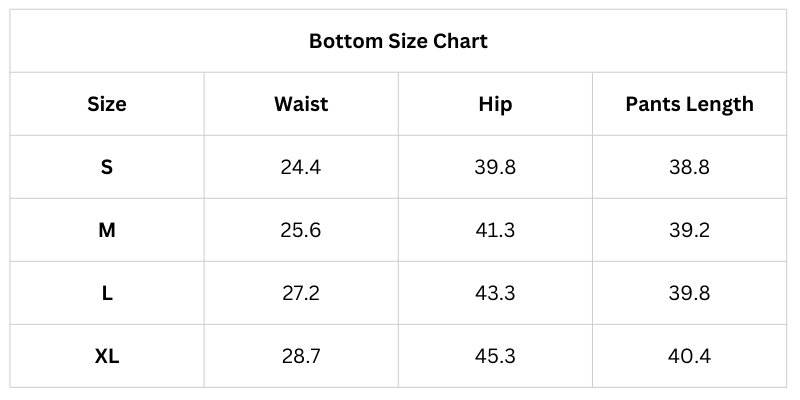Click pants length value 38.8
The height and width of the screenshot is (400, 800).
pos(689,167)
